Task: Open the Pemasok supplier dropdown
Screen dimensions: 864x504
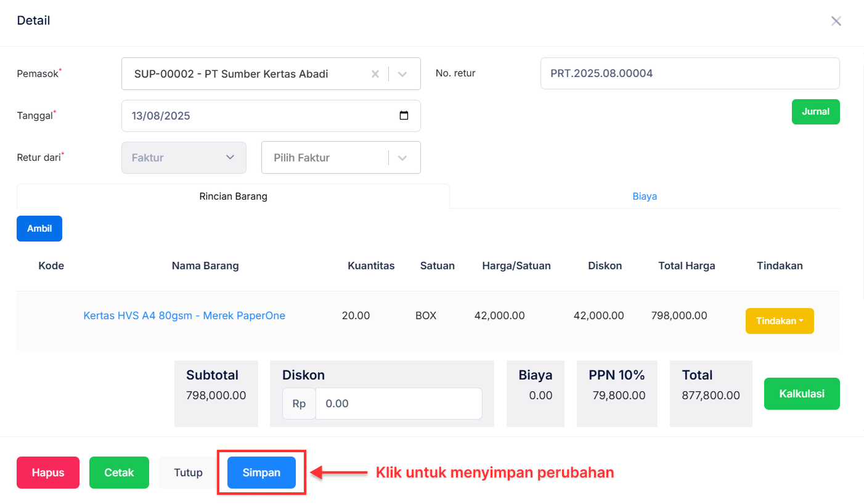Action: 402,73
